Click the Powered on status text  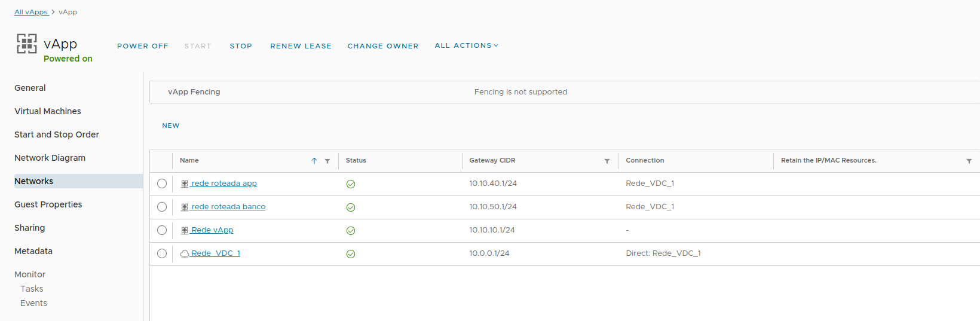point(68,59)
